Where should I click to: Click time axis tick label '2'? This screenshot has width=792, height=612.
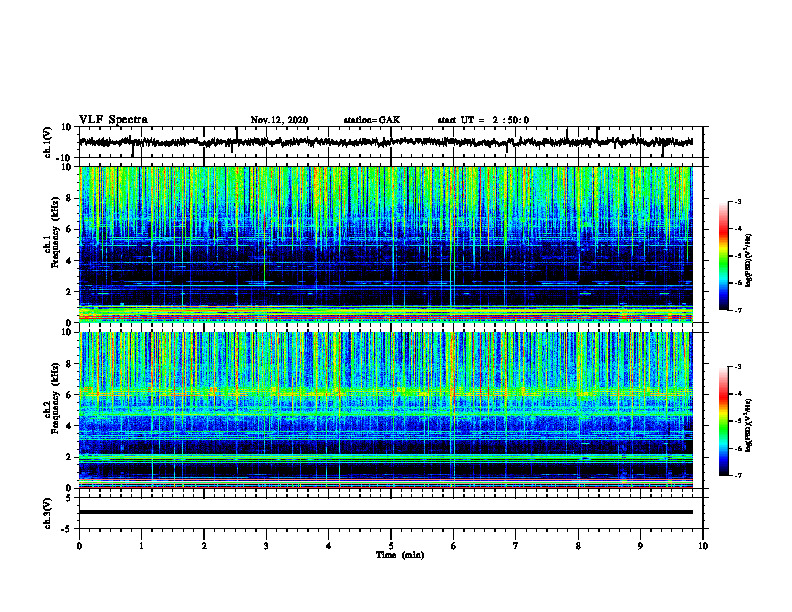(204, 546)
